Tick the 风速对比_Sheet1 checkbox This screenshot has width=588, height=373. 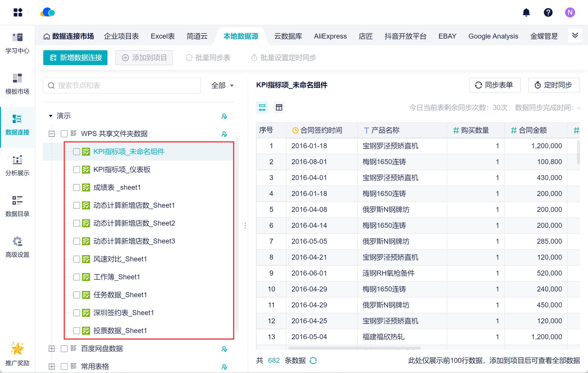click(77, 259)
